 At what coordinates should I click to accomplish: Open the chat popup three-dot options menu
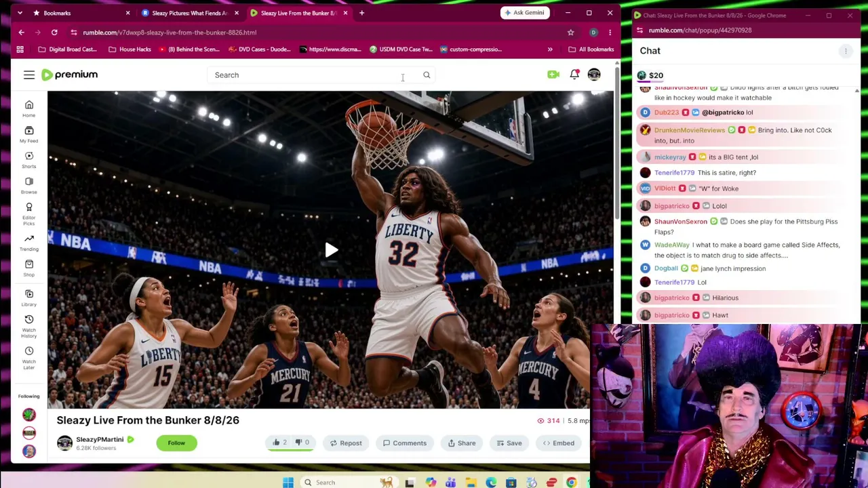pos(846,51)
